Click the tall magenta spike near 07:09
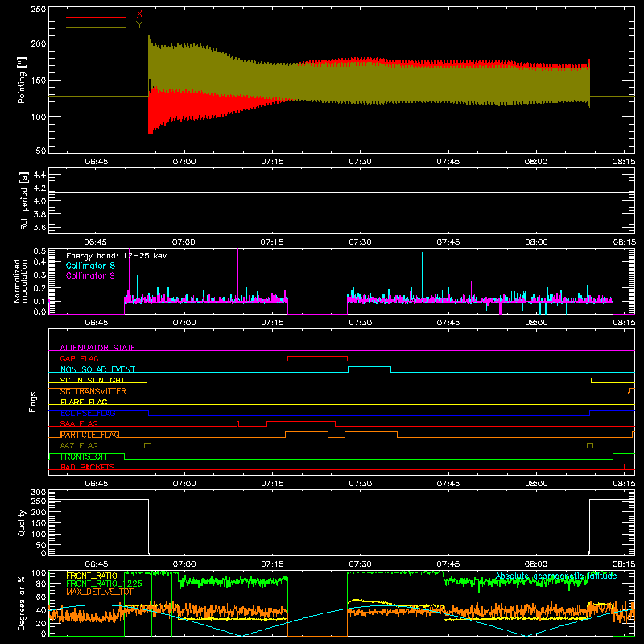The width and height of the screenshot is (644, 644). coord(237,275)
